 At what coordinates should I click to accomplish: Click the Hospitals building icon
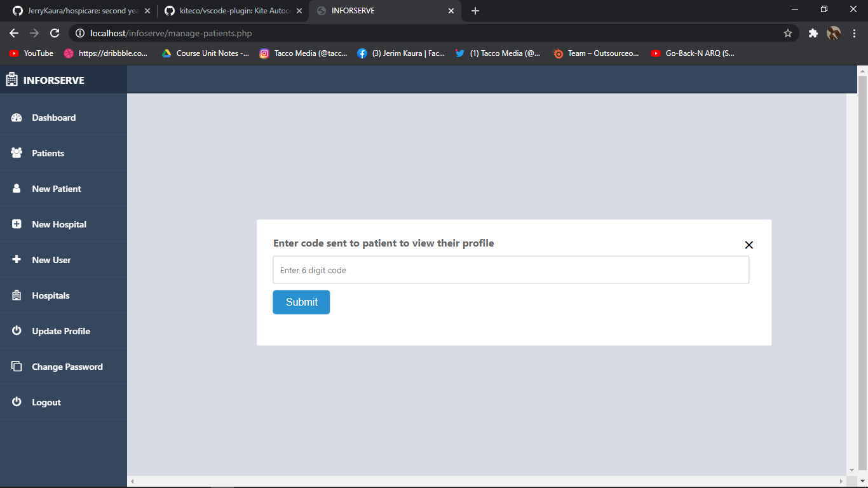[x=17, y=295]
